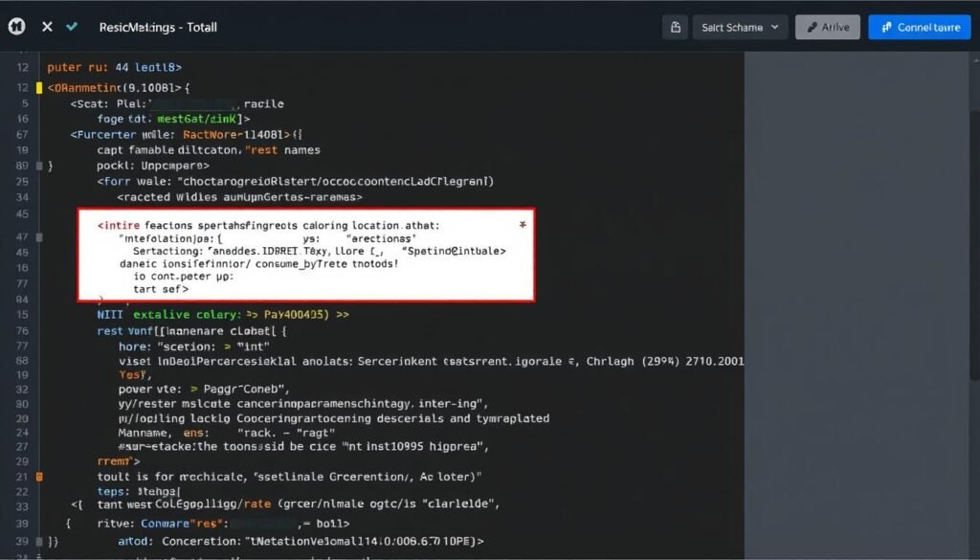The height and width of the screenshot is (560, 980).
Task: Click the X icon beside the app logo
Action: [47, 27]
